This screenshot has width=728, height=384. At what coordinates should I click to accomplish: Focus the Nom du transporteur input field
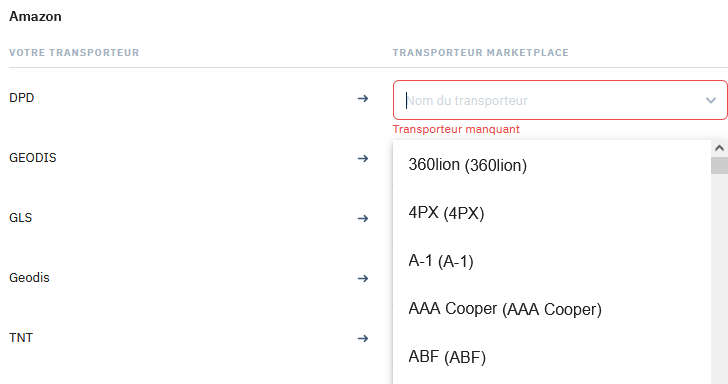click(560, 100)
